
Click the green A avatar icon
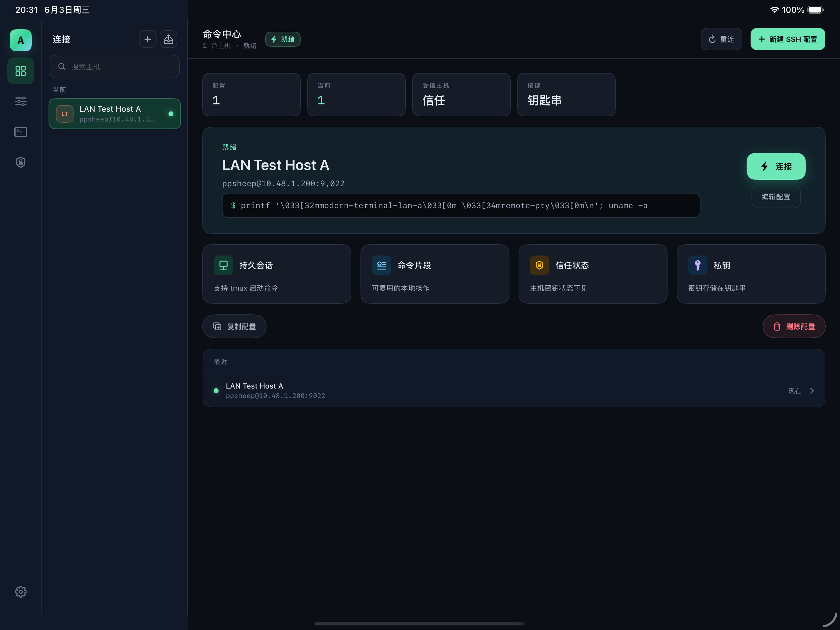point(20,40)
